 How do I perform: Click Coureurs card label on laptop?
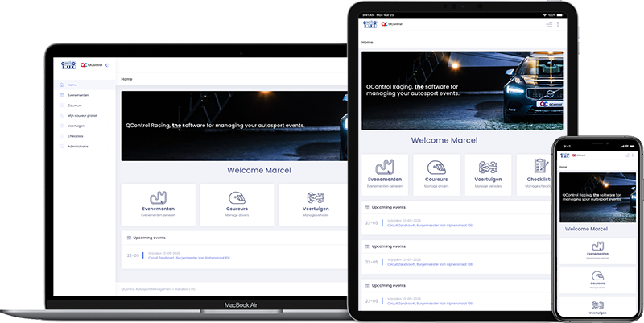[237, 209]
